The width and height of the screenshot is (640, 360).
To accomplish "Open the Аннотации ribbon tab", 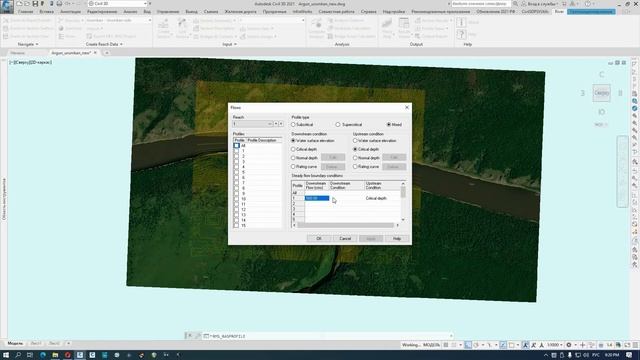I will click(71, 12).
